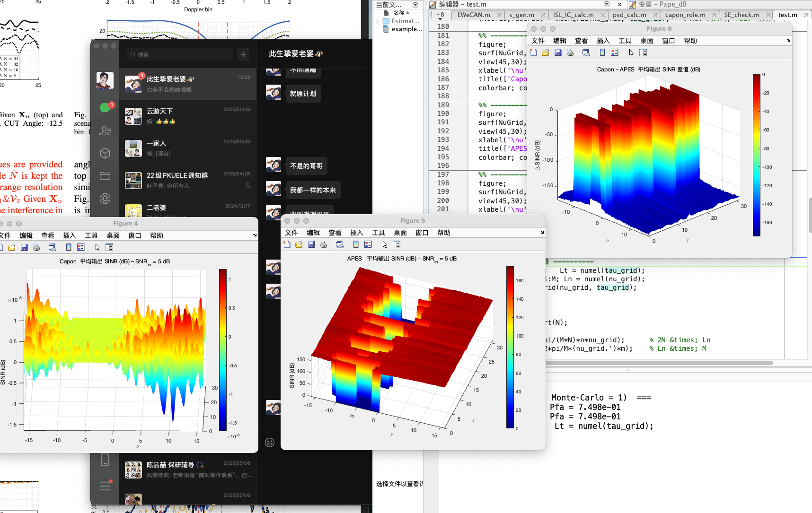Click colorbar in Figure 4 Capon plot
Screen dimensions: 812x513
(223, 350)
